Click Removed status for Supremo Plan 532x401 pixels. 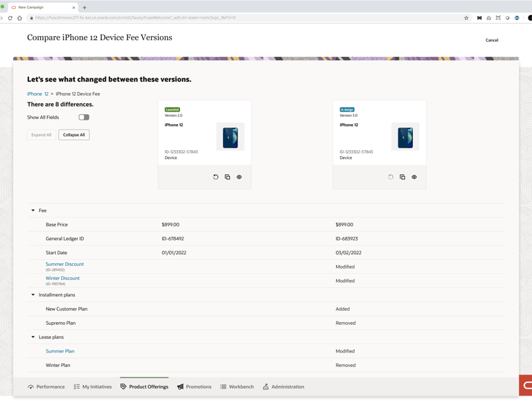(346, 323)
